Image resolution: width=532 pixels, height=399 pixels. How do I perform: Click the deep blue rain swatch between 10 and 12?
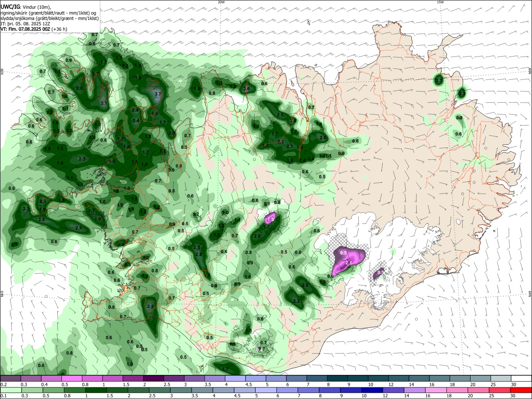tap(372, 390)
